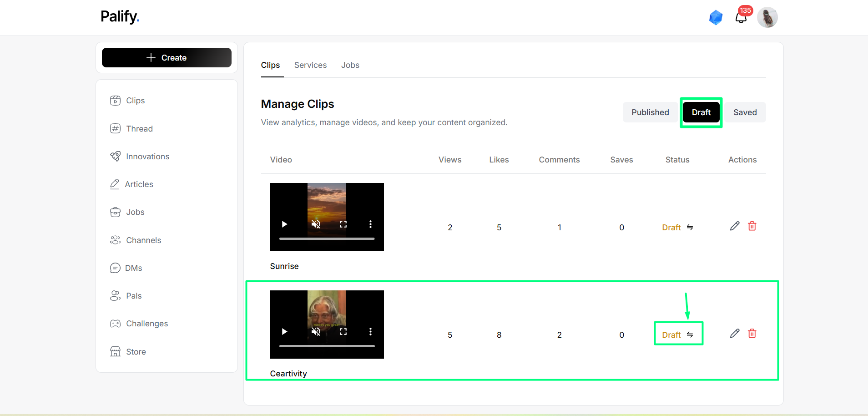
Task: Open DMs in the sidebar
Action: [126, 268]
